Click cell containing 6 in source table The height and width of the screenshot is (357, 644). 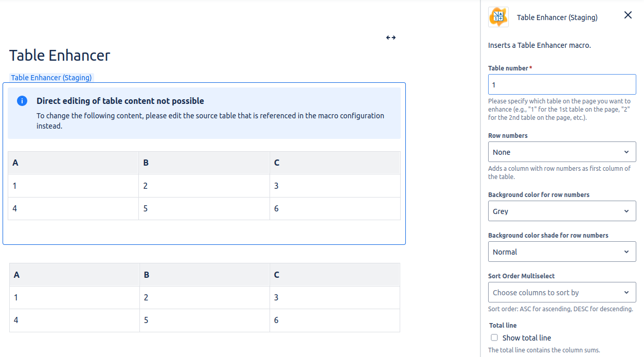pyautogui.click(x=334, y=320)
